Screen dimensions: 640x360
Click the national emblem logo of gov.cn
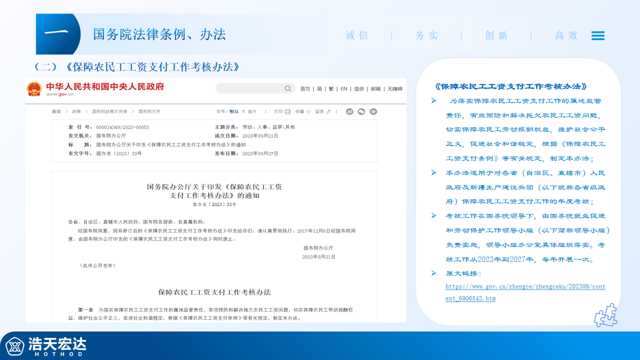[34, 89]
